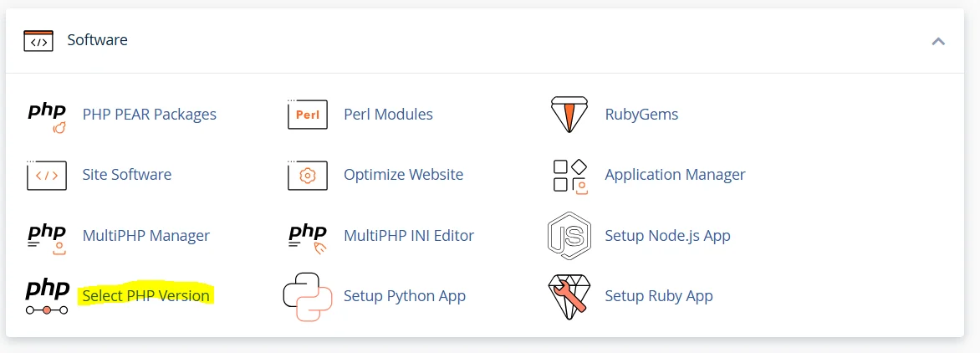
Task: Click the Site Software code icon
Action: (x=46, y=175)
